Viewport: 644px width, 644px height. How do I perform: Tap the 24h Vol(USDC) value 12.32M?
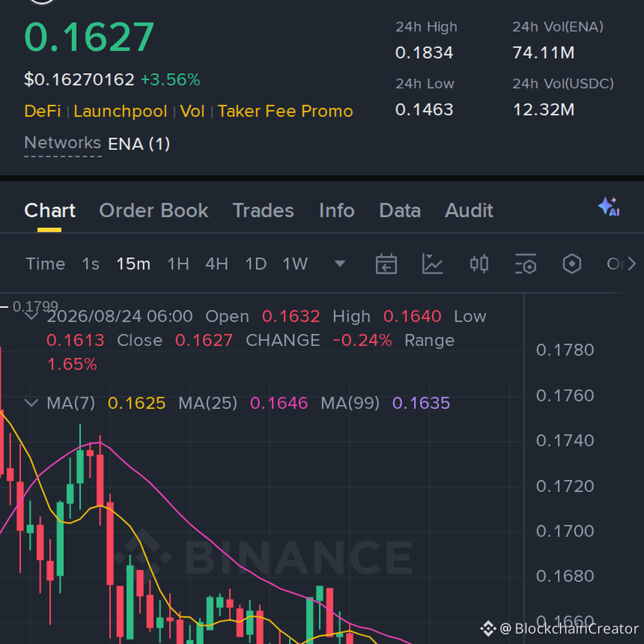[x=543, y=110]
